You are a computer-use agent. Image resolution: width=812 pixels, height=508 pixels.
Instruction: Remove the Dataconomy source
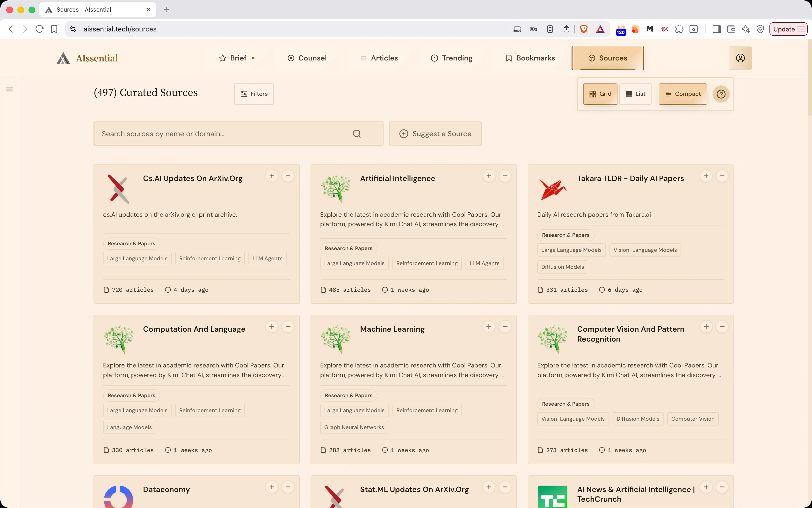click(288, 487)
